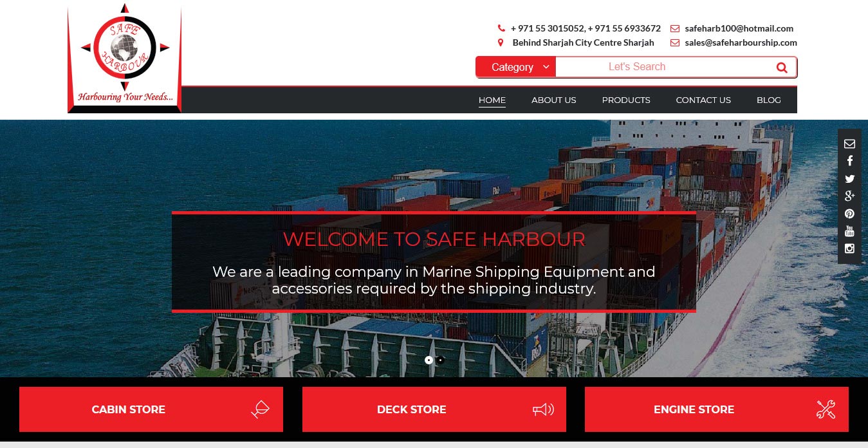Screen dimensions: 868x448
Task: Open the HOME menu item
Action: pos(492,100)
